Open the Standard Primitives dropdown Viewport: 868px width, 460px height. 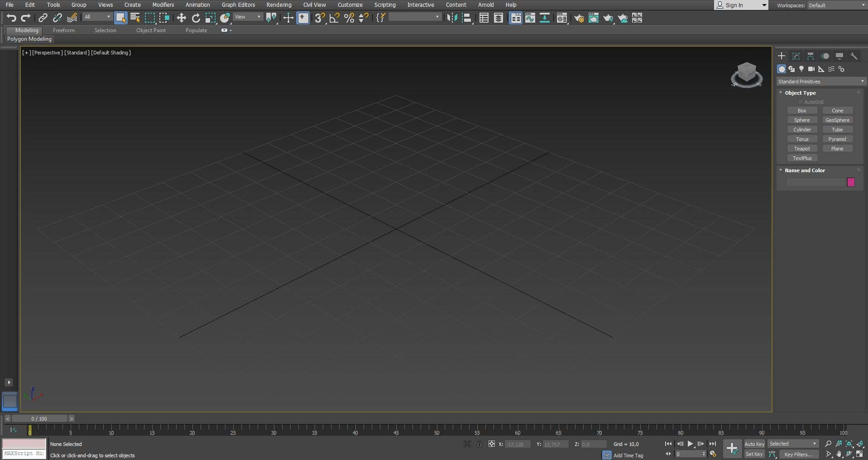tap(820, 82)
